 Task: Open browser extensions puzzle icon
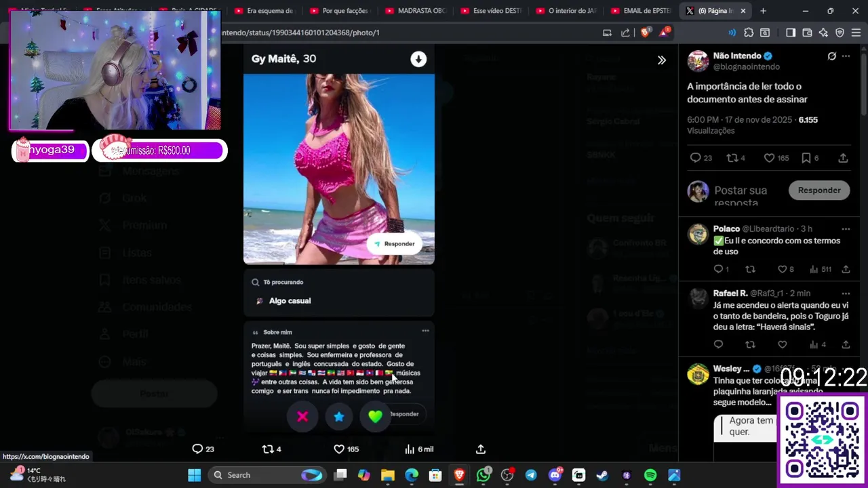pyautogui.click(x=749, y=33)
